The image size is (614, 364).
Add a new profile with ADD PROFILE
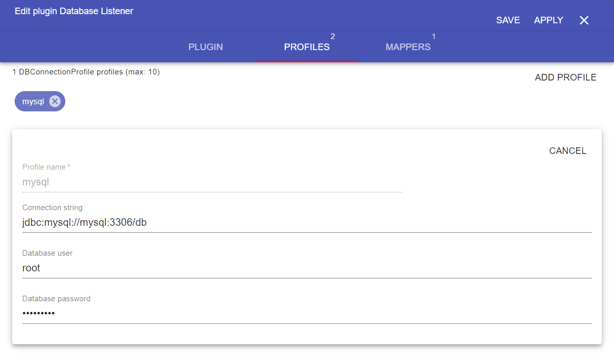point(565,77)
